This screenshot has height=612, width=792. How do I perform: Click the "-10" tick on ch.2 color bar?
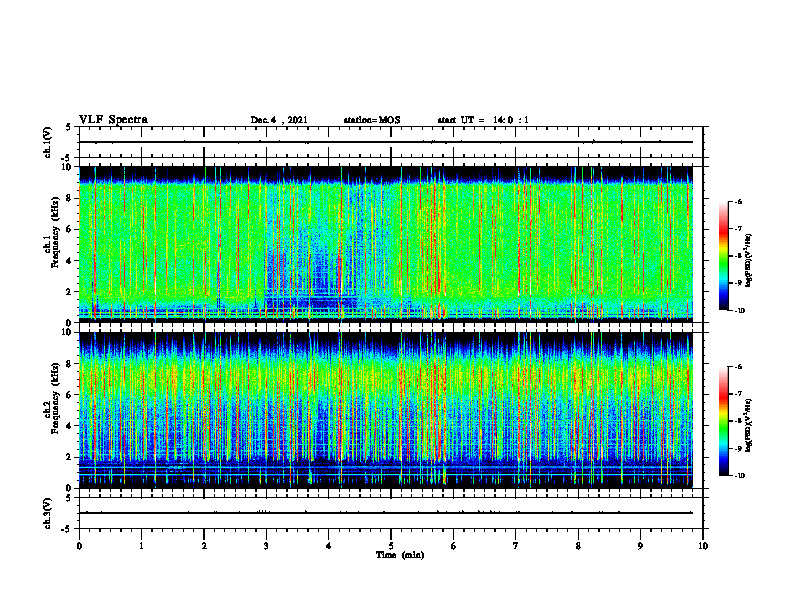(738, 476)
